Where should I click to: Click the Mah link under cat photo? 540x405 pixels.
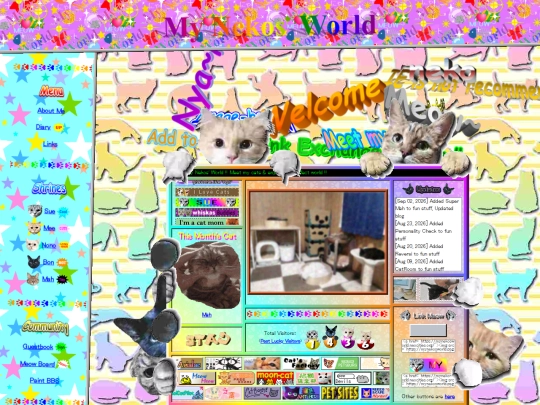tap(207, 315)
